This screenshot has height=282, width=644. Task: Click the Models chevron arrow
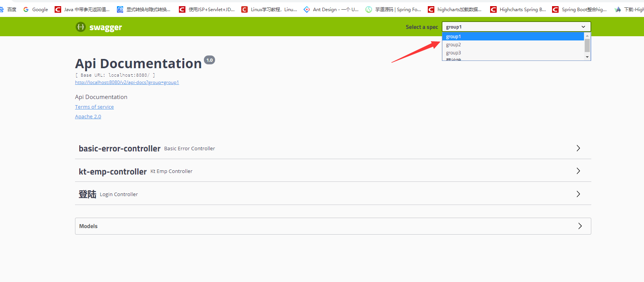tap(580, 226)
